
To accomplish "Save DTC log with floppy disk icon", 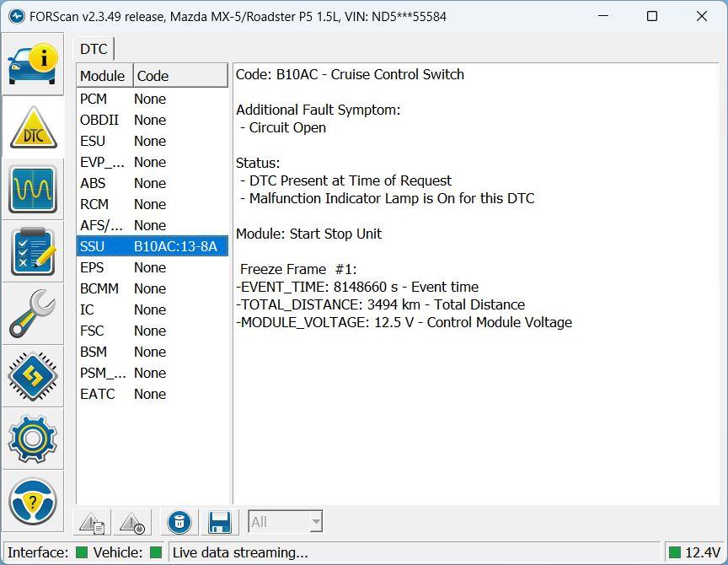I will click(220, 522).
